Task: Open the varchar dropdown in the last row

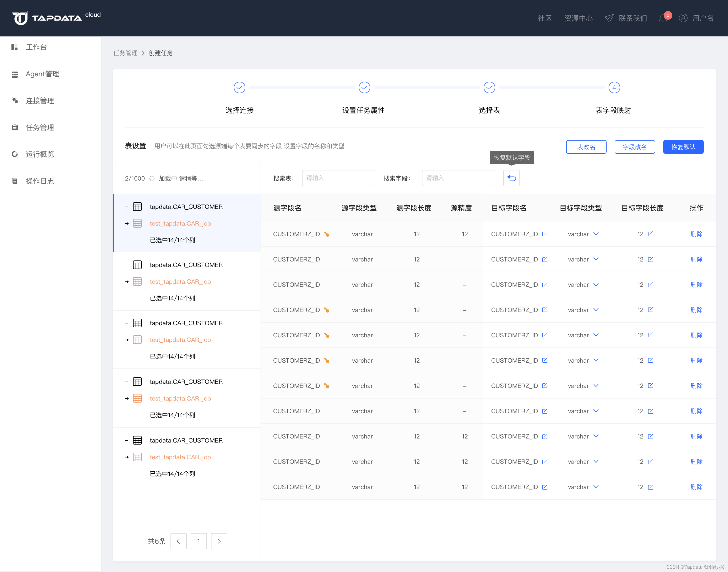Action: pos(596,487)
